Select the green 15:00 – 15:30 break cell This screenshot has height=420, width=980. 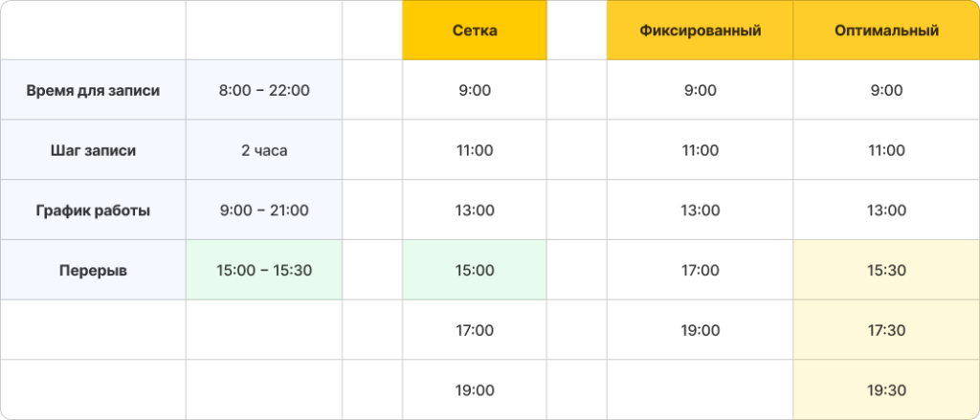pos(264,271)
